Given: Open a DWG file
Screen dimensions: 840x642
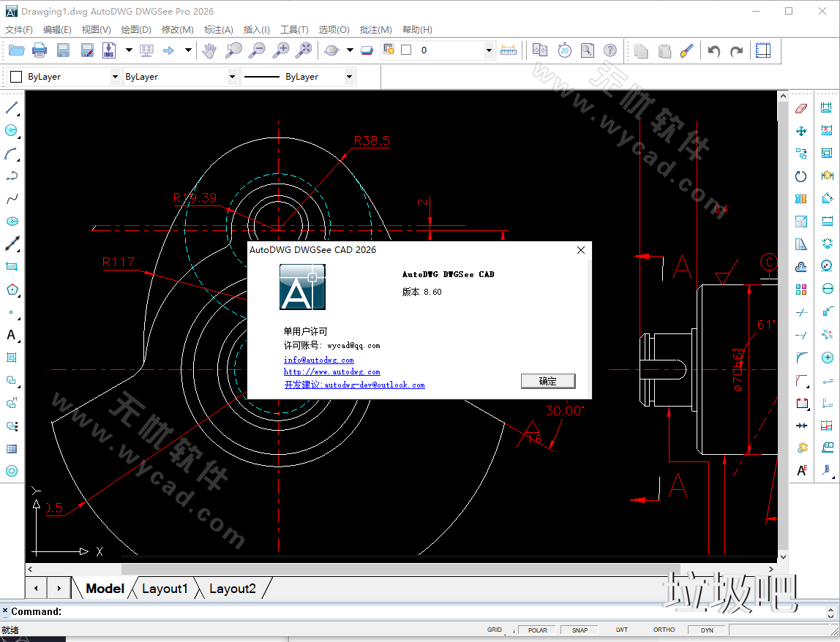Looking at the screenshot, I should point(17,50).
